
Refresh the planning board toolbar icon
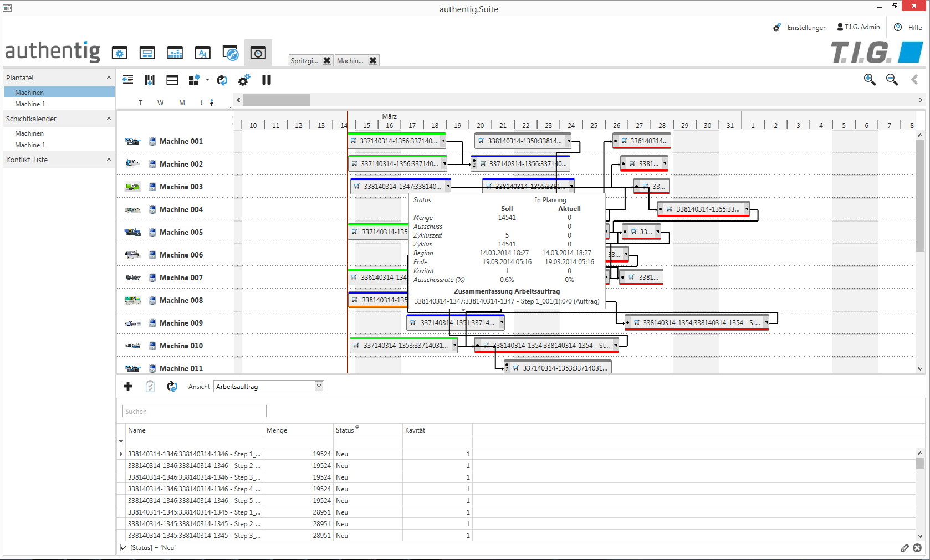point(222,80)
